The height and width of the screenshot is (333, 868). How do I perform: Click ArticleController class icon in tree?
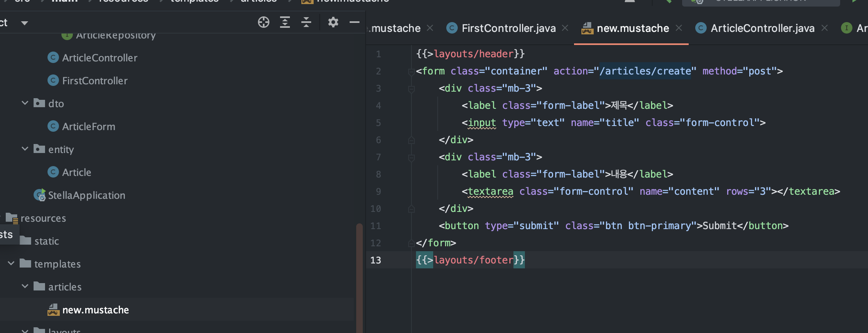(x=53, y=57)
